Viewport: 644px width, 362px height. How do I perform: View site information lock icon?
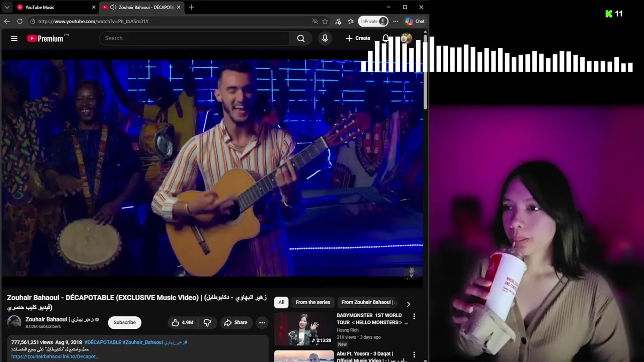(x=33, y=21)
